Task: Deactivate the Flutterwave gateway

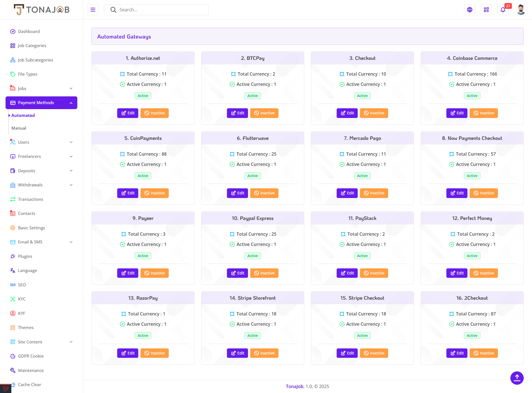Action: tap(264, 193)
